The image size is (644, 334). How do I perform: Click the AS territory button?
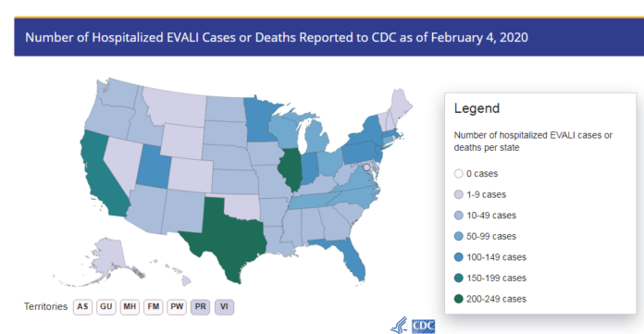coord(82,307)
